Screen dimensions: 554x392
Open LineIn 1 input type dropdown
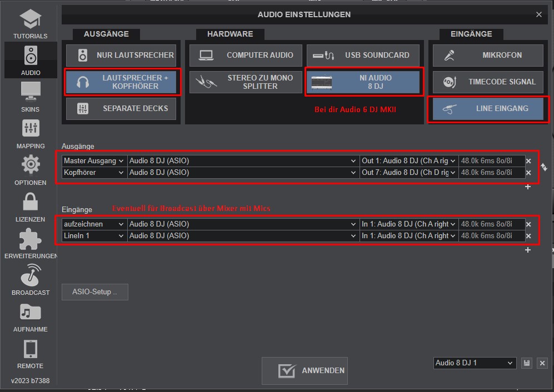94,235
